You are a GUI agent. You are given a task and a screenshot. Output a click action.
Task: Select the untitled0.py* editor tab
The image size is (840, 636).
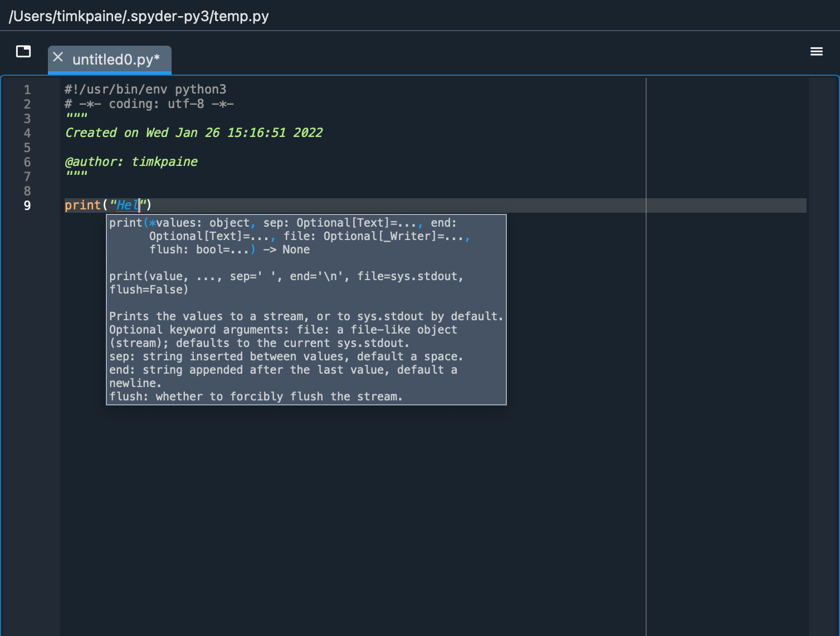pyautogui.click(x=110, y=60)
